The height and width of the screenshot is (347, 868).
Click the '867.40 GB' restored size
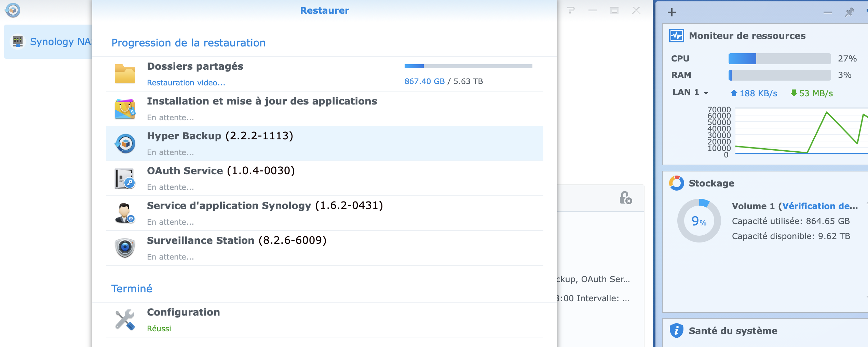pyautogui.click(x=424, y=81)
